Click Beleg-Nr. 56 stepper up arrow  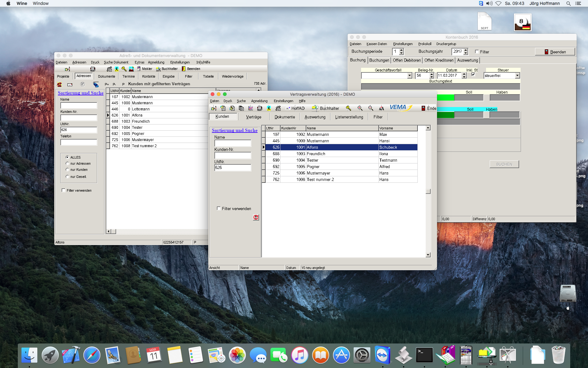432,74
